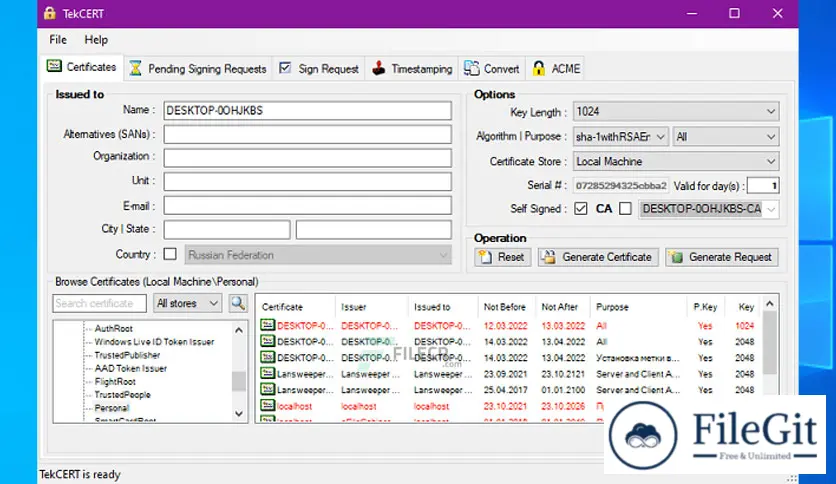The image size is (836, 484).
Task: Click the Organization input field
Action: click(308, 158)
